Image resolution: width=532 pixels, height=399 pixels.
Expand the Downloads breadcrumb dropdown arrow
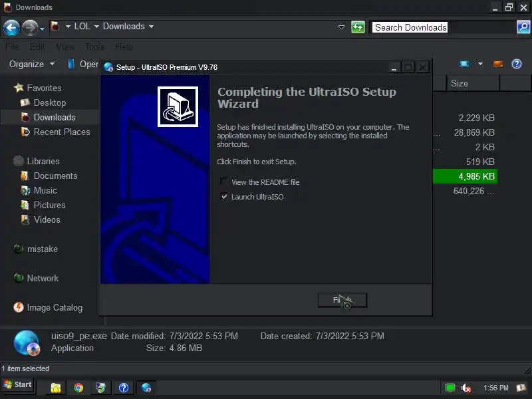151,27
